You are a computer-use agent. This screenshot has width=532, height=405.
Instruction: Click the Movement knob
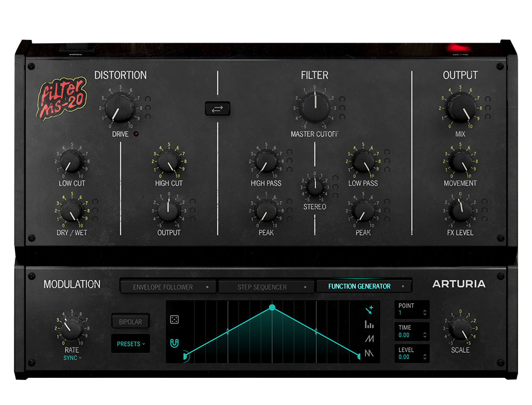click(460, 161)
